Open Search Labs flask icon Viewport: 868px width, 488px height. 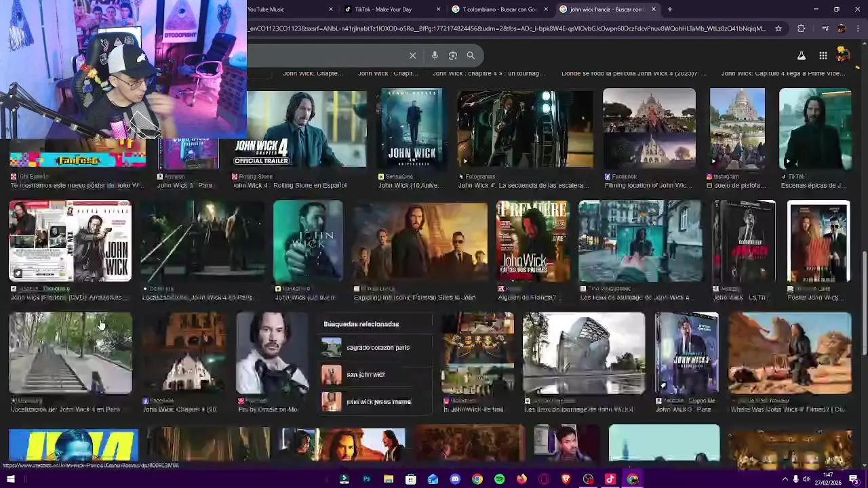801,56
